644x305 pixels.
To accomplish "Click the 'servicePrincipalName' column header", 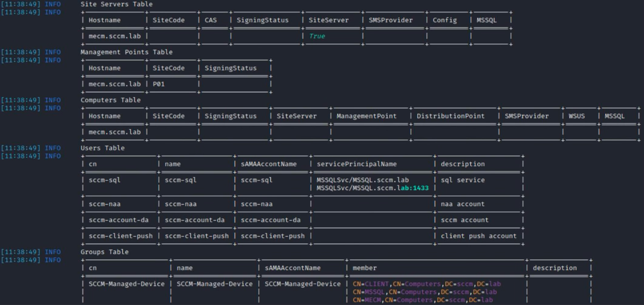I will click(357, 164).
